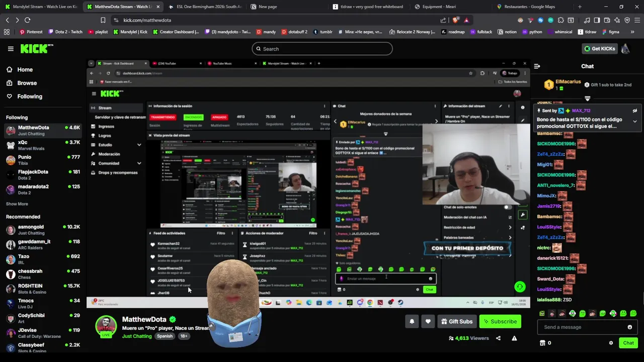644x362 pixels.
Task: Open the notion bookmark
Action: [507, 32]
